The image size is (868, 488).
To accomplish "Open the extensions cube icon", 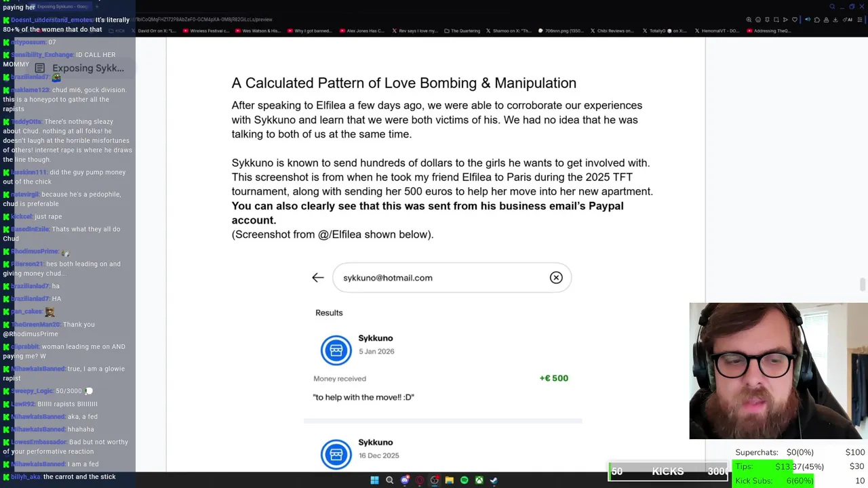I will pyautogui.click(x=817, y=20).
